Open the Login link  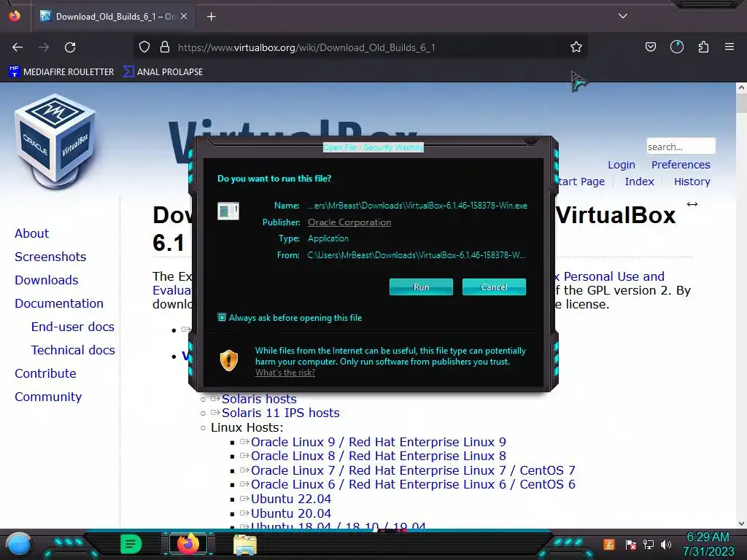622,165
